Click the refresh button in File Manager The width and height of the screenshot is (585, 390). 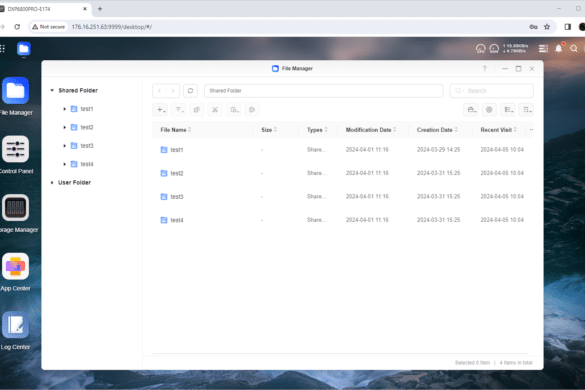coord(190,91)
